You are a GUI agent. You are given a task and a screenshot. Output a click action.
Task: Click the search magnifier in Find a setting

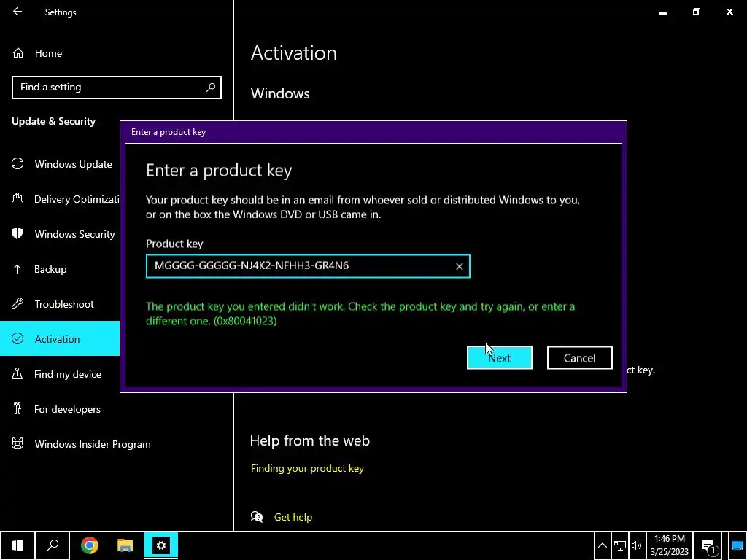point(211,87)
